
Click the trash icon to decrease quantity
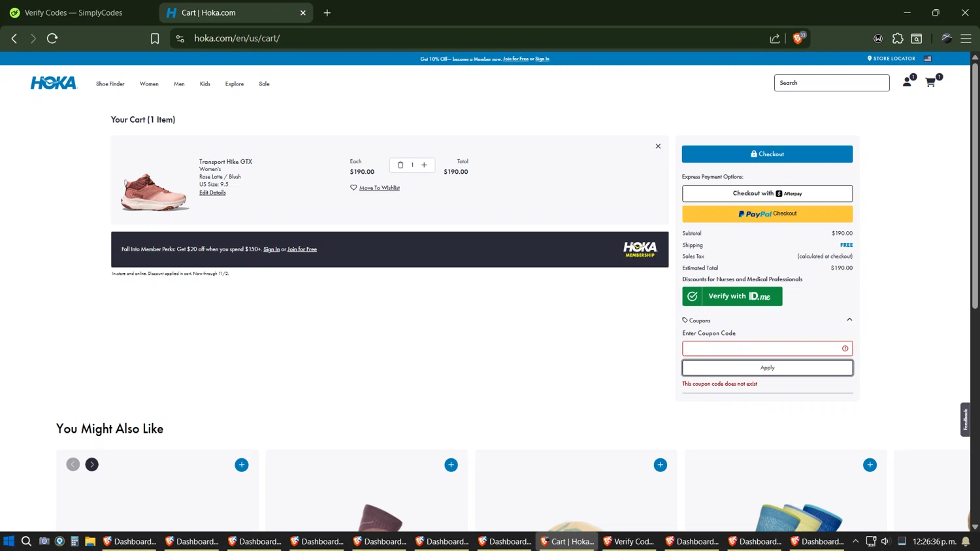click(400, 165)
